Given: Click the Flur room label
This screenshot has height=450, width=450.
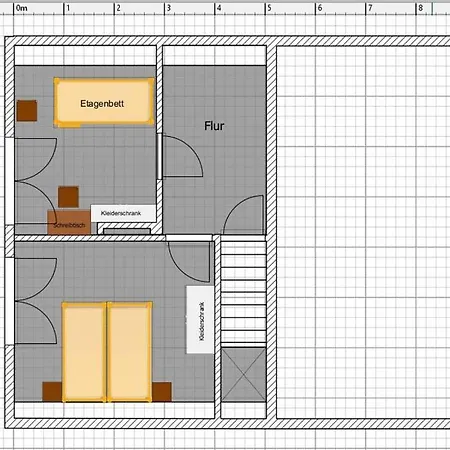Looking at the screenshot, I should tap(214, 126).
